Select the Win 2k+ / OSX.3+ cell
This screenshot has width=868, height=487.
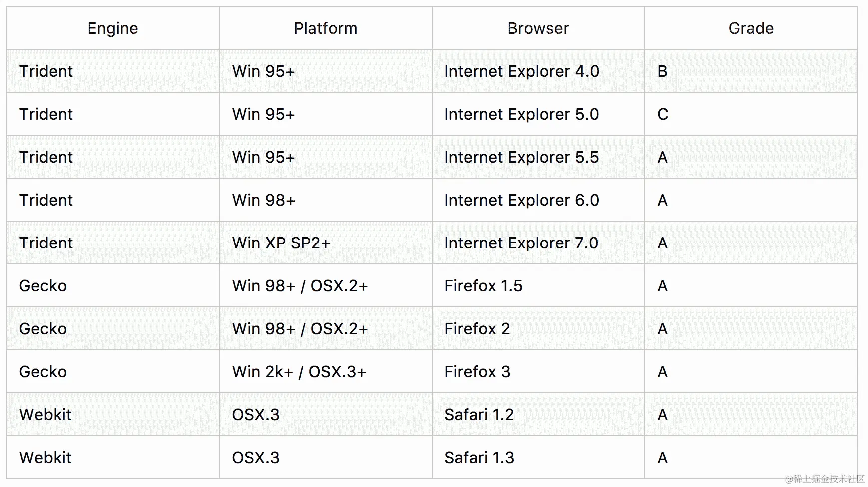299,372
